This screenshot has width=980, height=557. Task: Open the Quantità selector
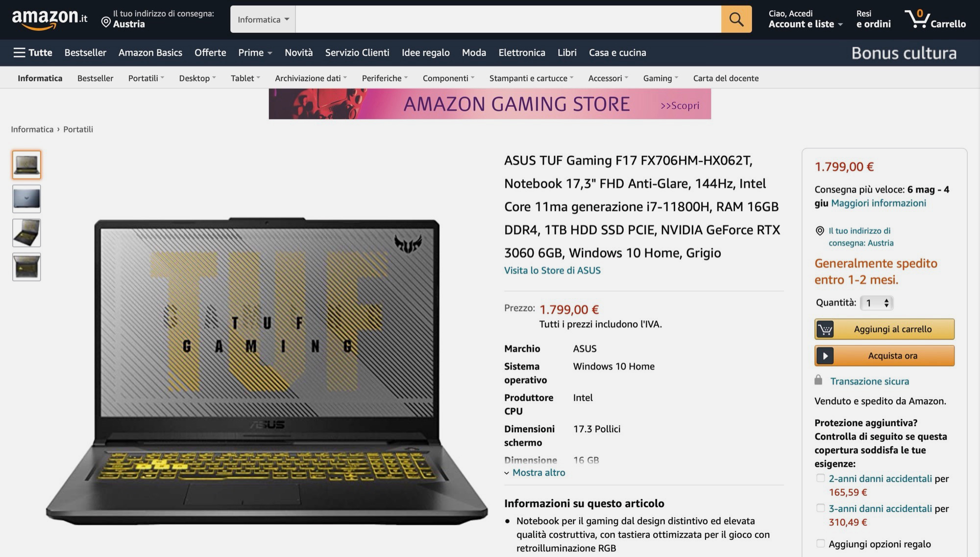[877, 303]
